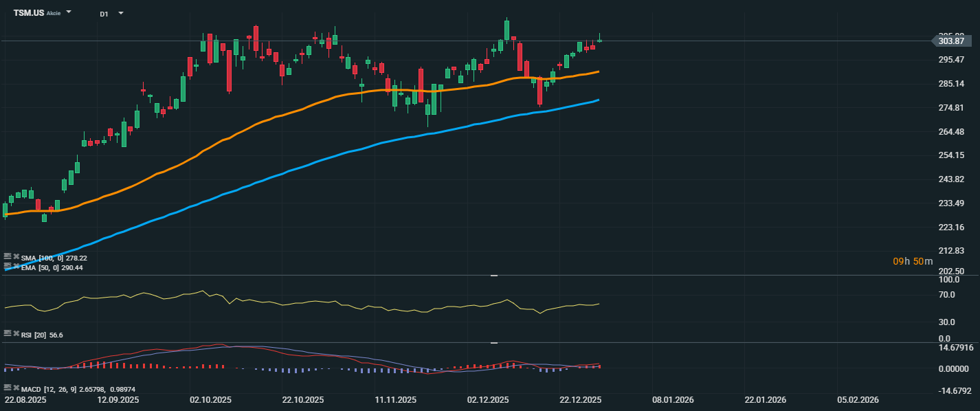Viewport: 980px width, 411px height.
Task: Click the MACD [12, 26, 9] label
Action: (x=78, y=389)
